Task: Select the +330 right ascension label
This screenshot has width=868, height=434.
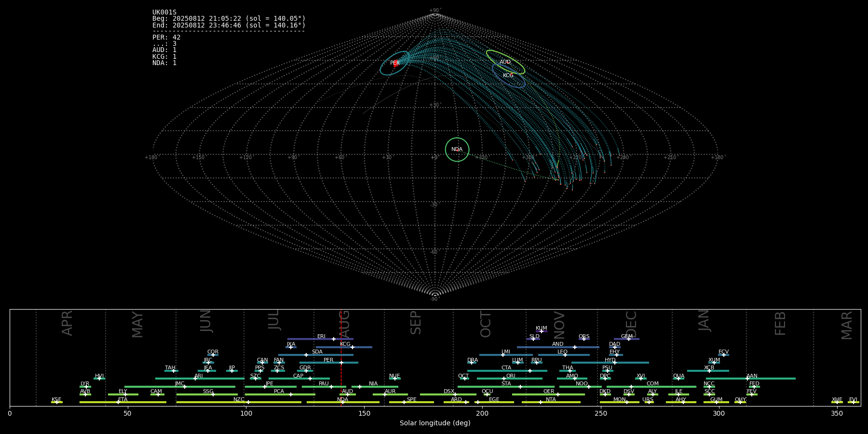Action: tap(481, 158)
